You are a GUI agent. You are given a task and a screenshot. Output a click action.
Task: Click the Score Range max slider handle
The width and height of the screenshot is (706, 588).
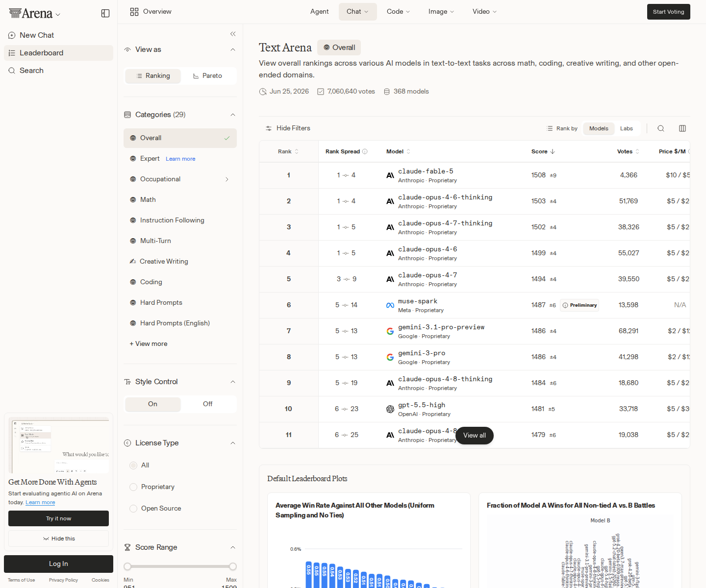[233, 566]
